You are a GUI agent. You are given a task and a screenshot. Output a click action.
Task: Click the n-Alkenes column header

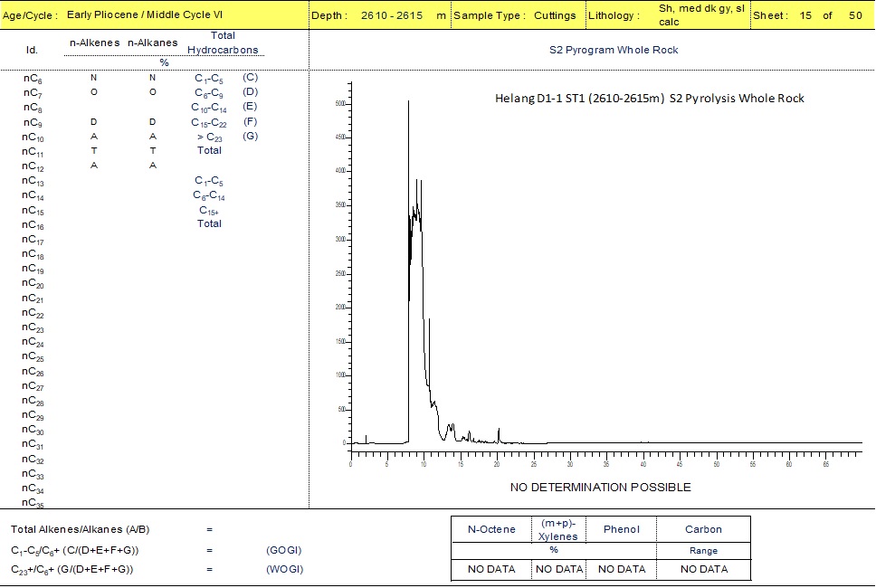point(94,43)
